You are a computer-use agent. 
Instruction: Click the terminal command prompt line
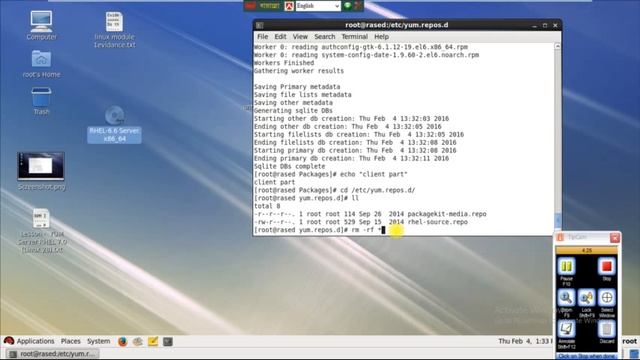click(319, 230)
